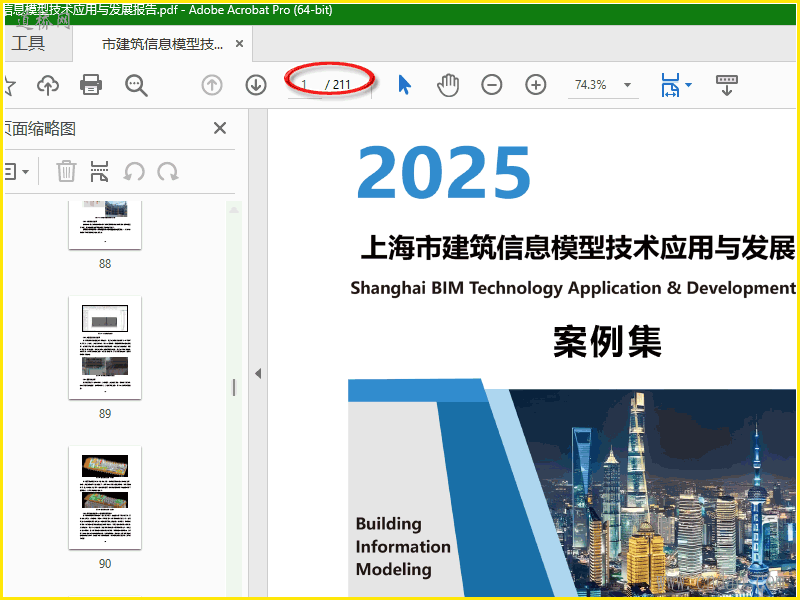Select page 89 thumbnail
The image size is (800, 600).
(105, 347)
